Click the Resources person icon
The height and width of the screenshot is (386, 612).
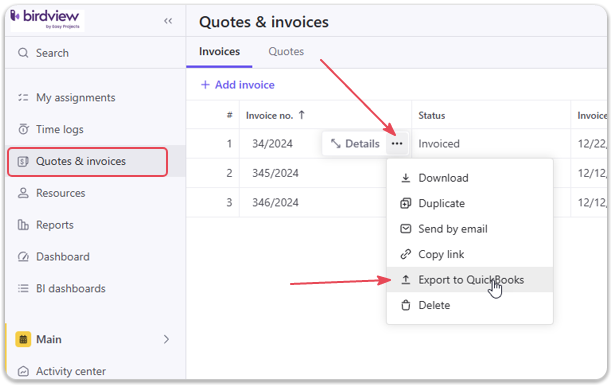23,193
